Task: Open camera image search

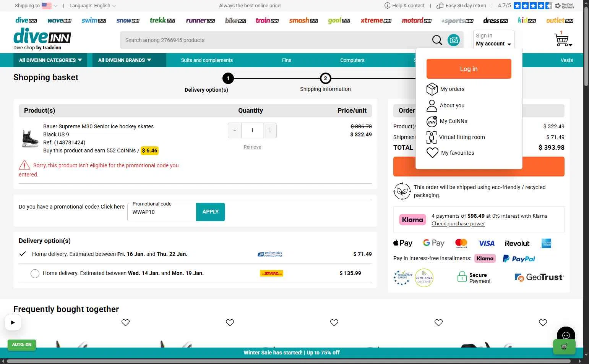Action: pos(454,40)
